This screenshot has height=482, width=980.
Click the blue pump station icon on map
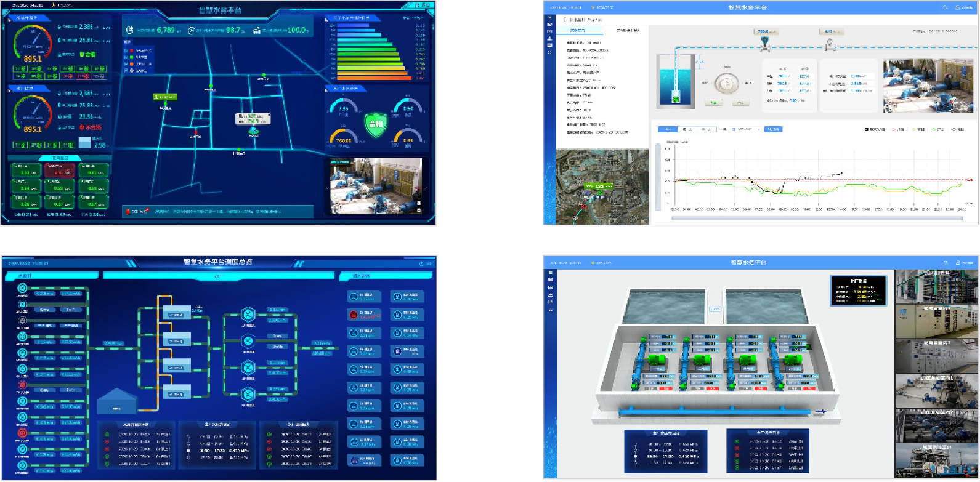pos(253,131)
